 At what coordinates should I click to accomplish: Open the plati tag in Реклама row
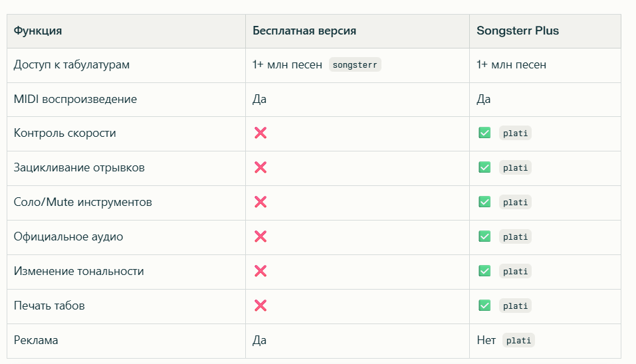tap(518, 340)
